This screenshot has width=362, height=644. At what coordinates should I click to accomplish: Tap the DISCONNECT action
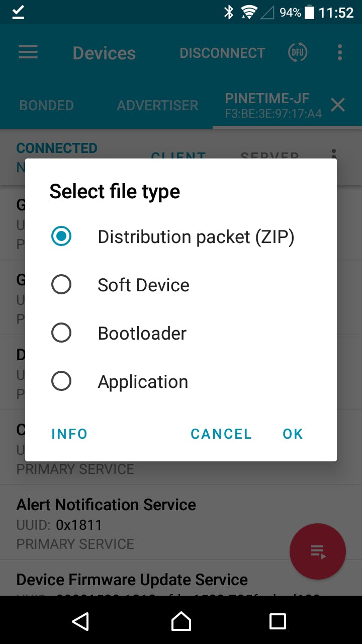(222, 53)
